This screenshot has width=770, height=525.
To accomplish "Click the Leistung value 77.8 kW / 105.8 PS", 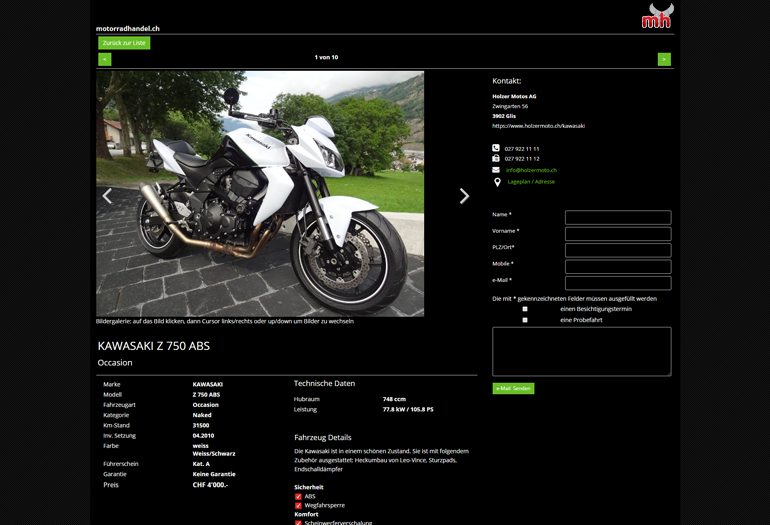I will tap(408, 409).
